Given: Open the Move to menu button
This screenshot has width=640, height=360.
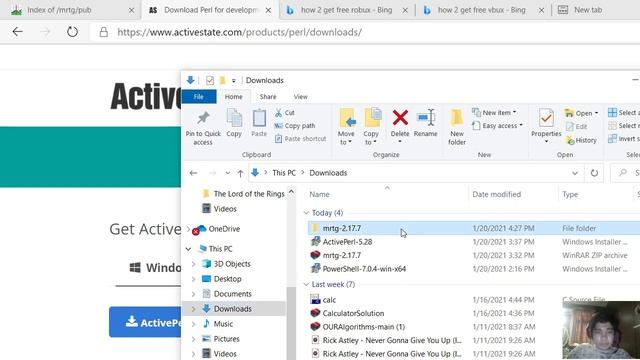Looking at the screenshot, I should coord(347,127).
